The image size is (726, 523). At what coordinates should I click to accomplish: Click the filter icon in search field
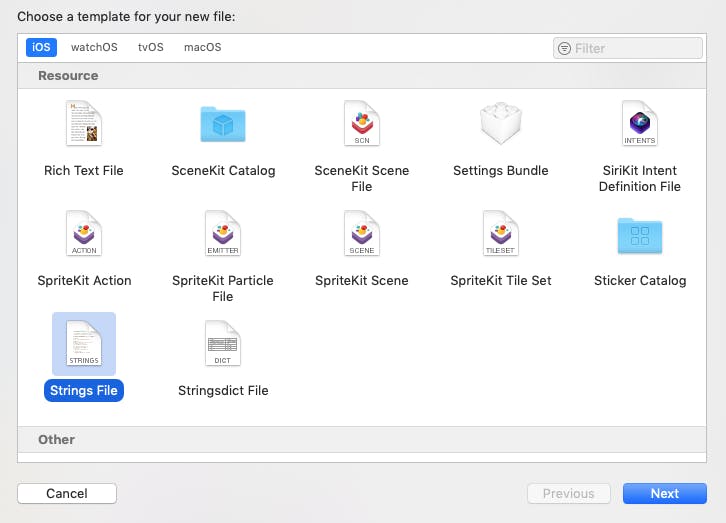coord(564,48)
